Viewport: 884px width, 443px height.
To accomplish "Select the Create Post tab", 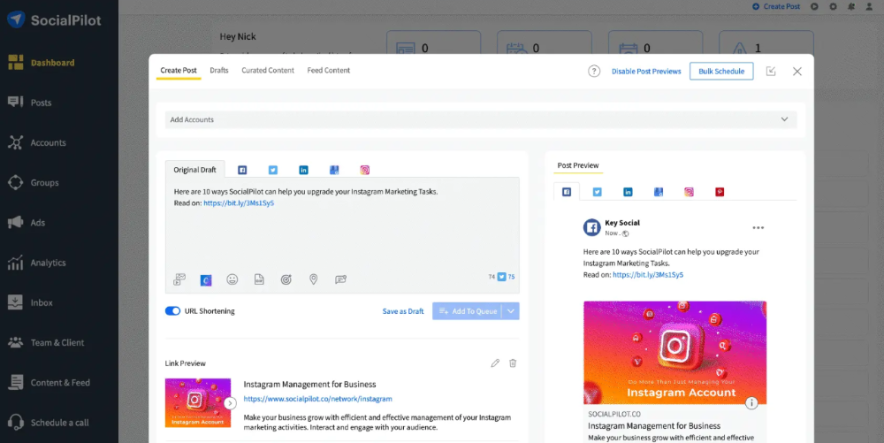I will click(x=178, y=70).
